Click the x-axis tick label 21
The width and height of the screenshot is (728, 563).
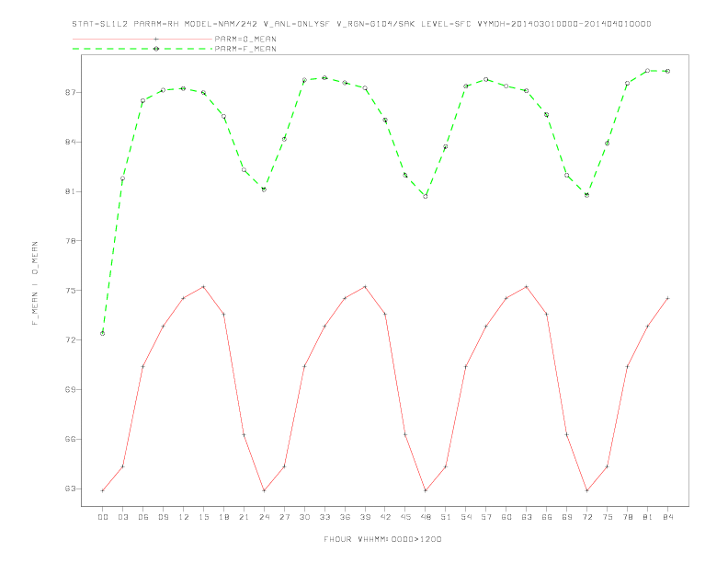[244, 517]
